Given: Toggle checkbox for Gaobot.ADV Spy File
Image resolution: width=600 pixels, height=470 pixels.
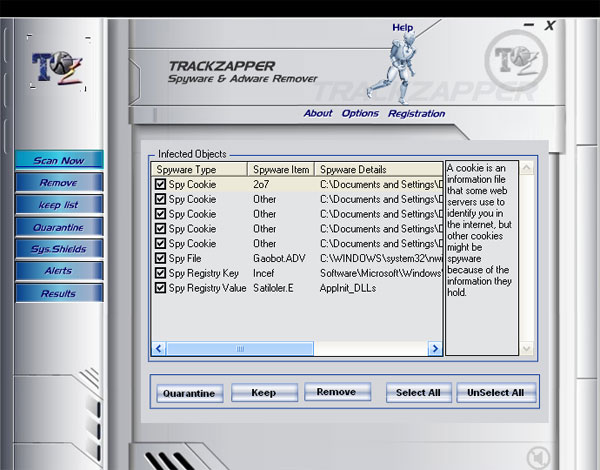Looking at the screenshot, I should [160, 258].
